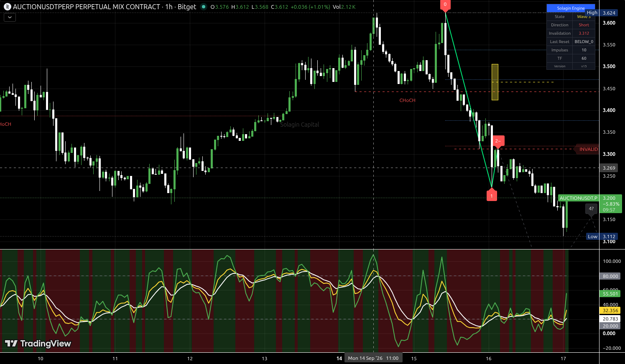Click wave marker 0 at chart top
The image size is (625, 364).
click(445, 5)
